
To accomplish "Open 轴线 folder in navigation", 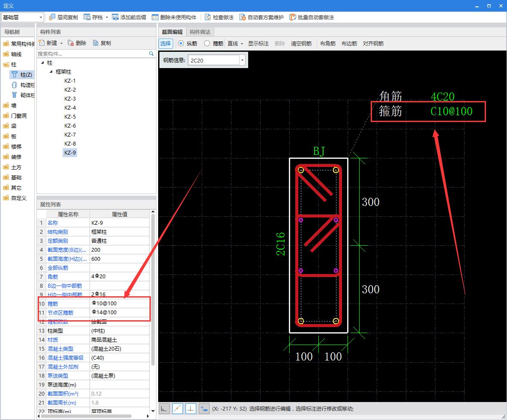I will coord(6,54).
